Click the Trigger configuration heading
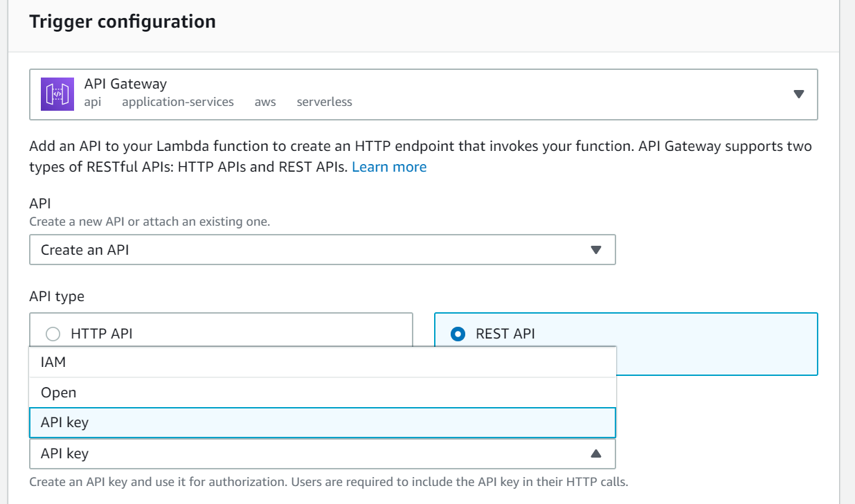The width and height of the screenshot is (855, 504). point(123,21)
